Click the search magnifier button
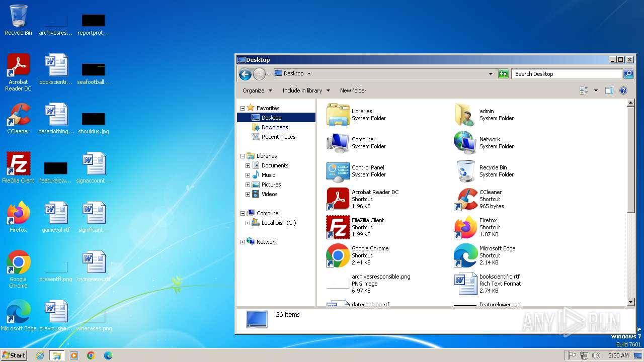This screenshot has width=644, height=362. click(628, 74)
